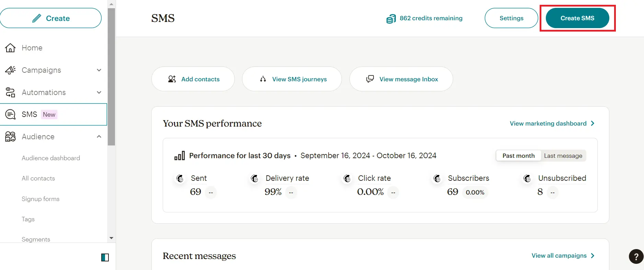The height and width of the screenshot is (270, 644).
Task: Click the credits coin stack icon
Action: (391, 19)
